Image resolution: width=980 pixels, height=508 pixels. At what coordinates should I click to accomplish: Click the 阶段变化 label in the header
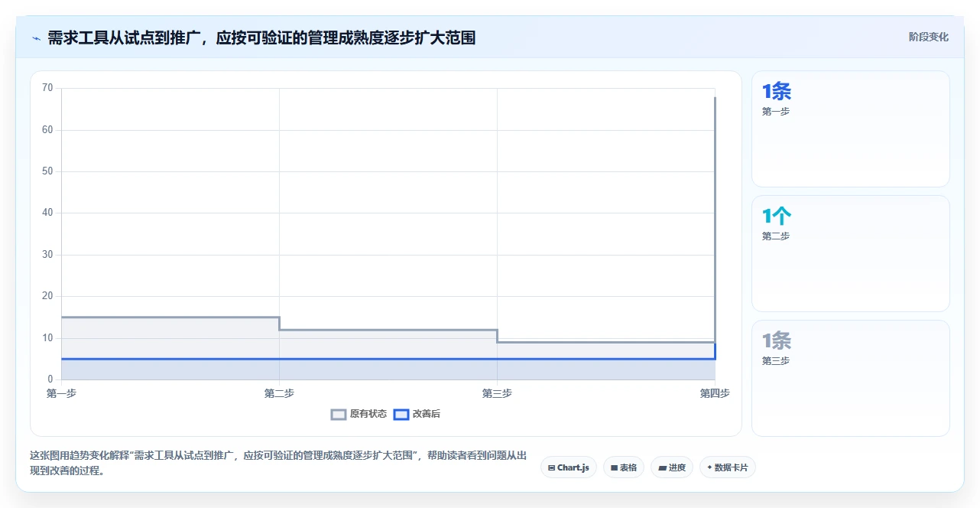click(929, 37)
